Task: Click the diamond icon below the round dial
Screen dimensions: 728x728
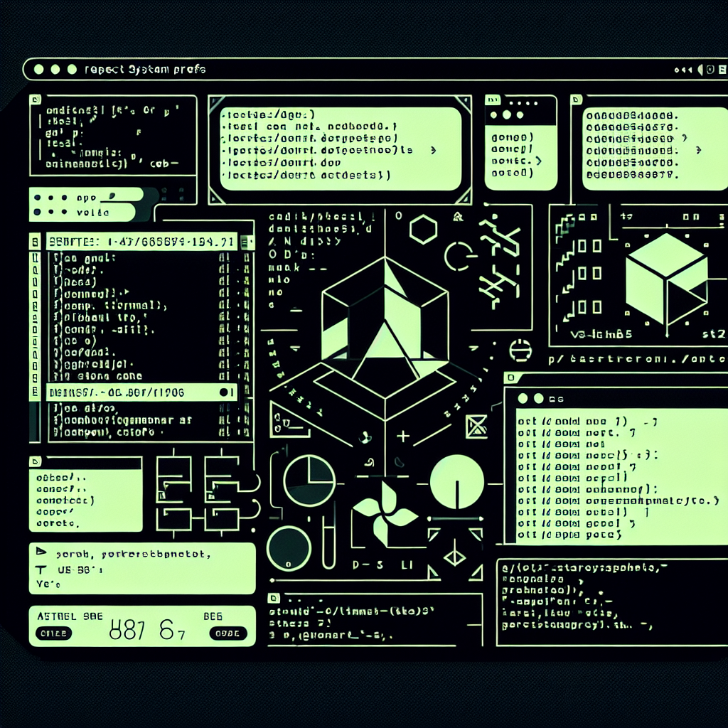Action: point(454,557)
